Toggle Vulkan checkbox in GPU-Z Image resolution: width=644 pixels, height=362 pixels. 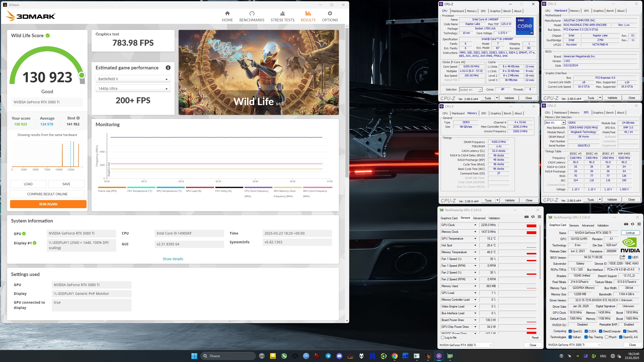570,337
